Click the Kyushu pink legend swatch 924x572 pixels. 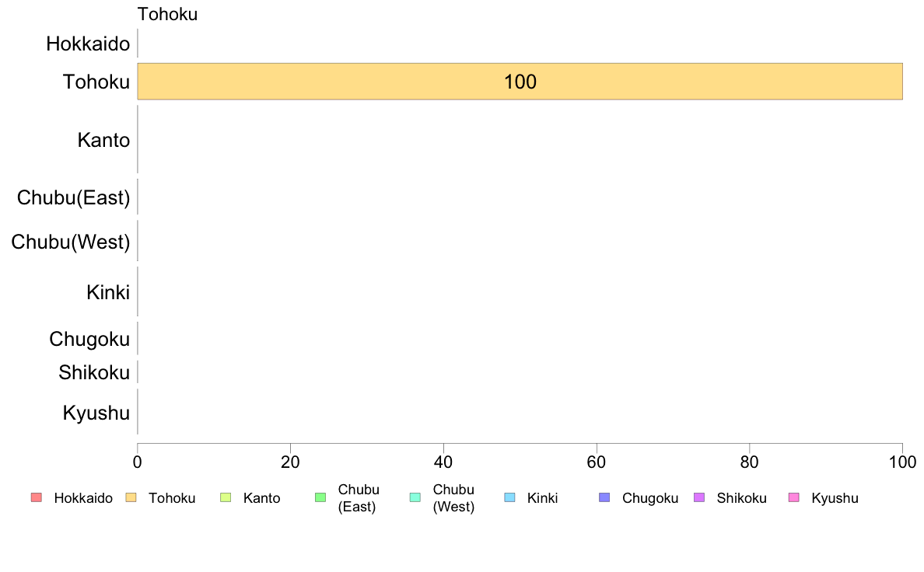click(794, 497)
